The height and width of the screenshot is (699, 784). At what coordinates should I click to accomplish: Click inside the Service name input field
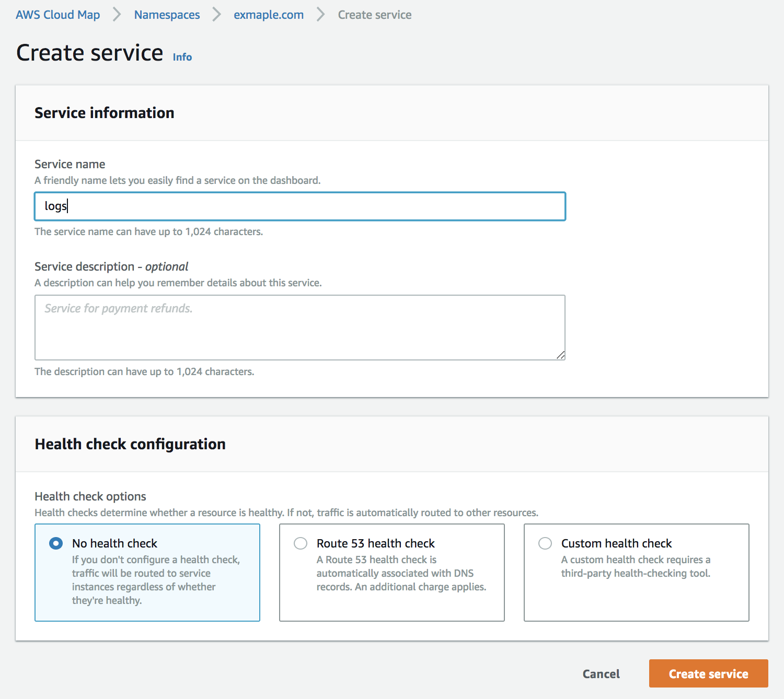point(299,206)
